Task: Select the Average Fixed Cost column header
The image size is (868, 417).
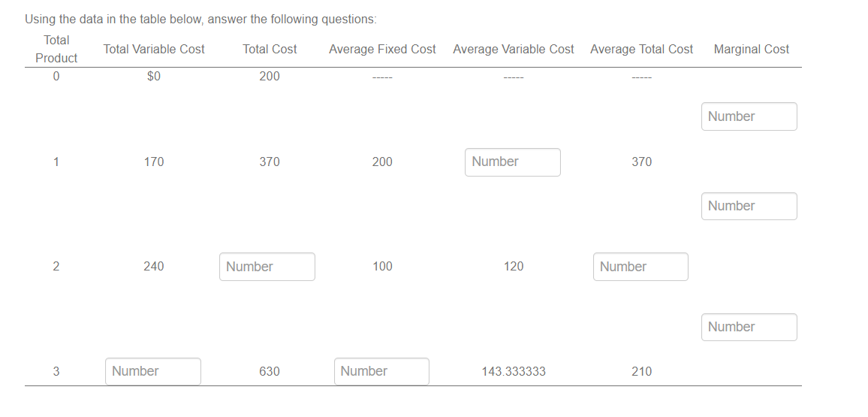Action: coord(382,50)
